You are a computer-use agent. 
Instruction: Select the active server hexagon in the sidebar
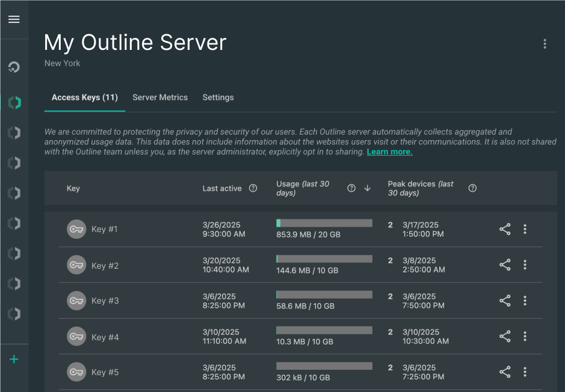coord(14,102)
